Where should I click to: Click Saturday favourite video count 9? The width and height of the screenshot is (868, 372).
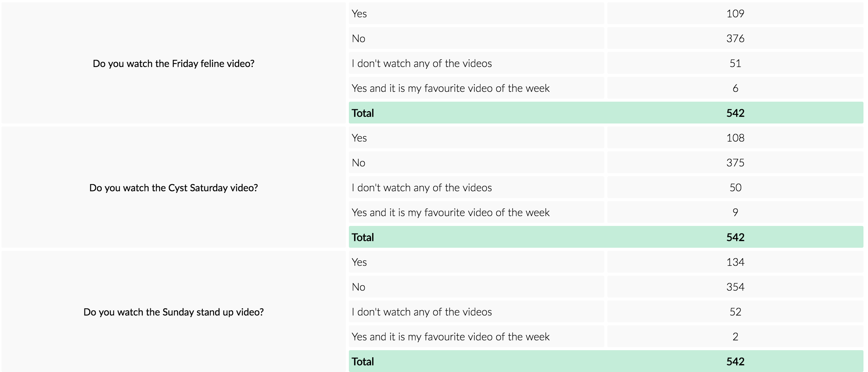[735, 212]
